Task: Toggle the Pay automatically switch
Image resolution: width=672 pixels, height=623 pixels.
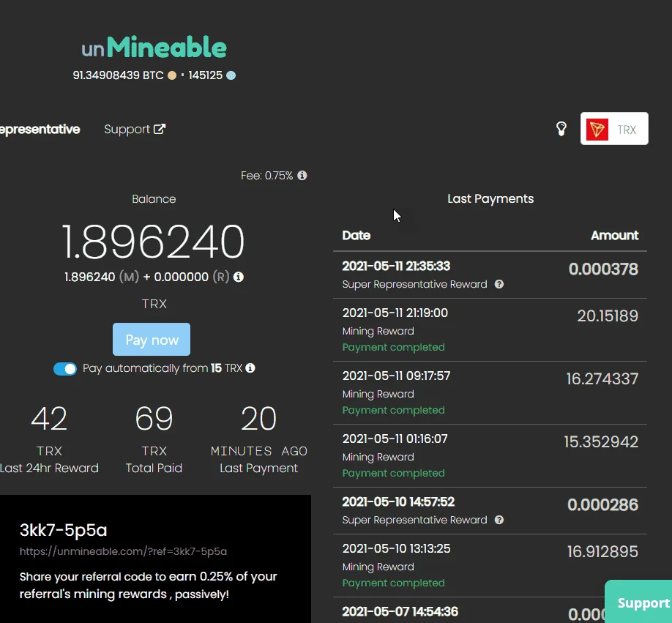Action: [65, 368]
